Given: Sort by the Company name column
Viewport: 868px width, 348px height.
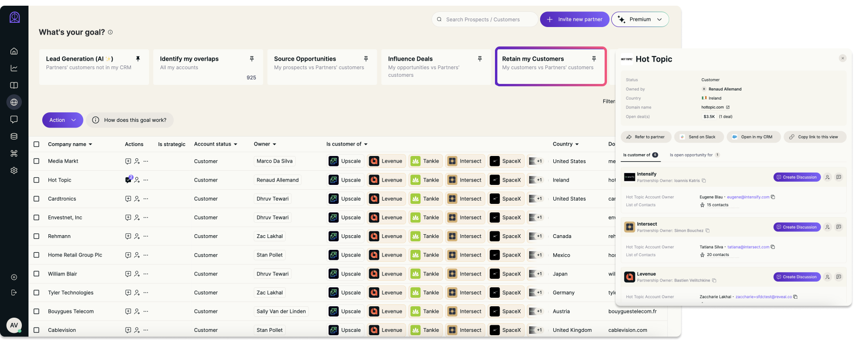Looking at the screenshot, I should (x=70, y=144).
